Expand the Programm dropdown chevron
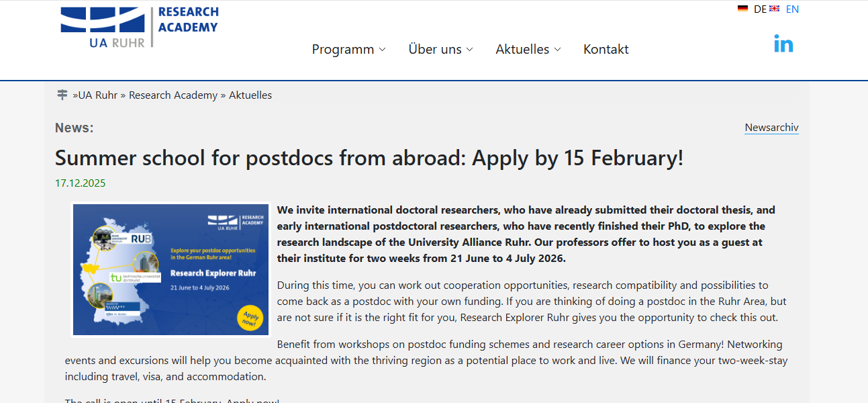The width and height of the screenshot is (868, 403). 383,50
